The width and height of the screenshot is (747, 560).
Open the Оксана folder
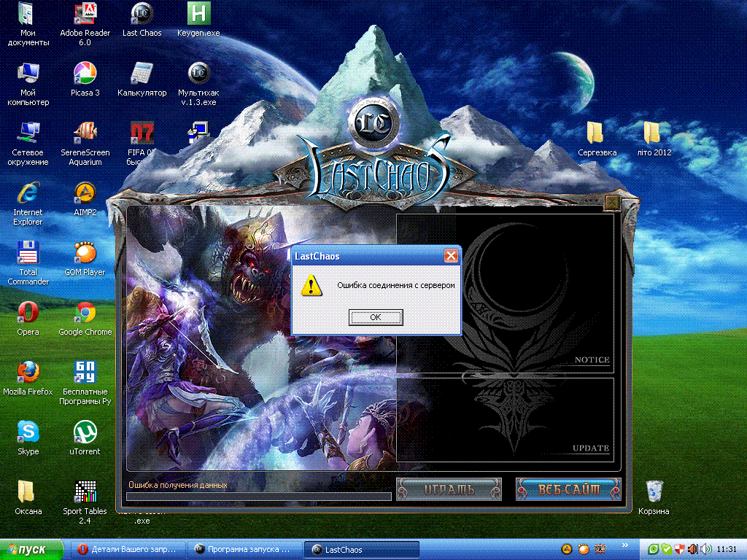(28, 497)
